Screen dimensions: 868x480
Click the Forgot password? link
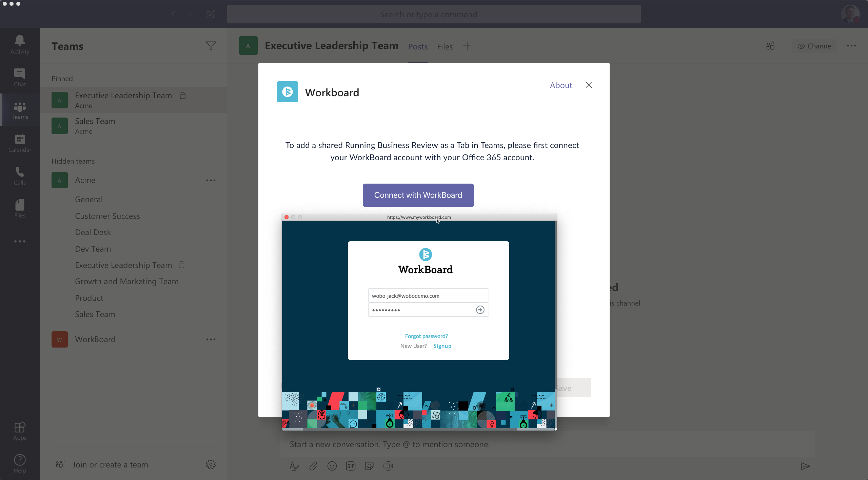click(426, 336)
